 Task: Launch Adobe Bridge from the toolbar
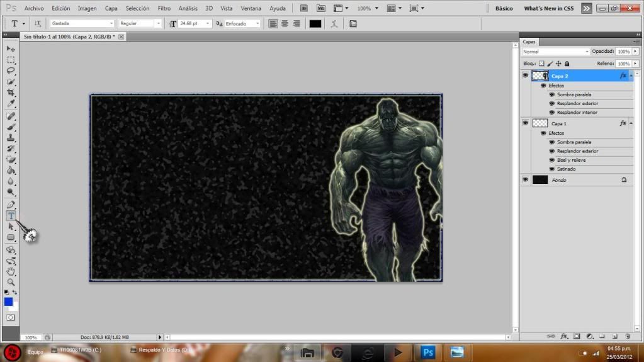coord(304,8)
